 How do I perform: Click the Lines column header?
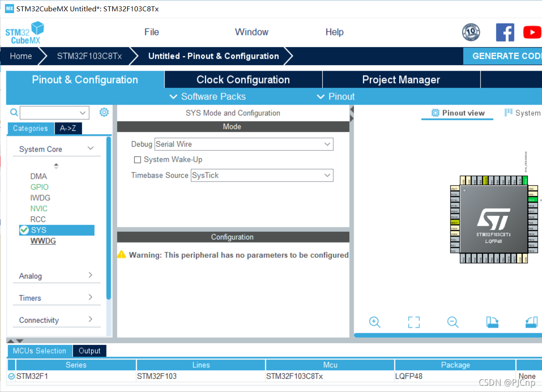201,365
